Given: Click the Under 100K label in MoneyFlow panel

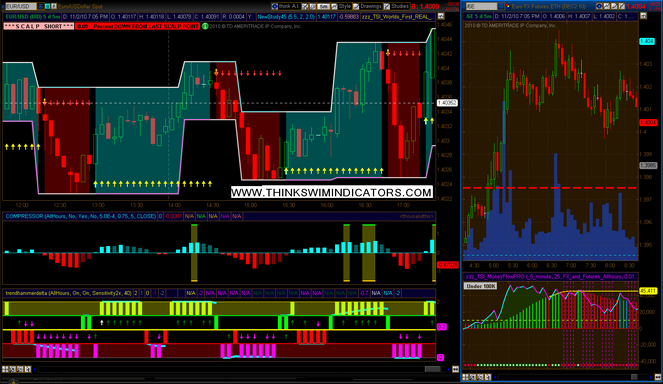Looking at the screenshot, I should 480,286.
